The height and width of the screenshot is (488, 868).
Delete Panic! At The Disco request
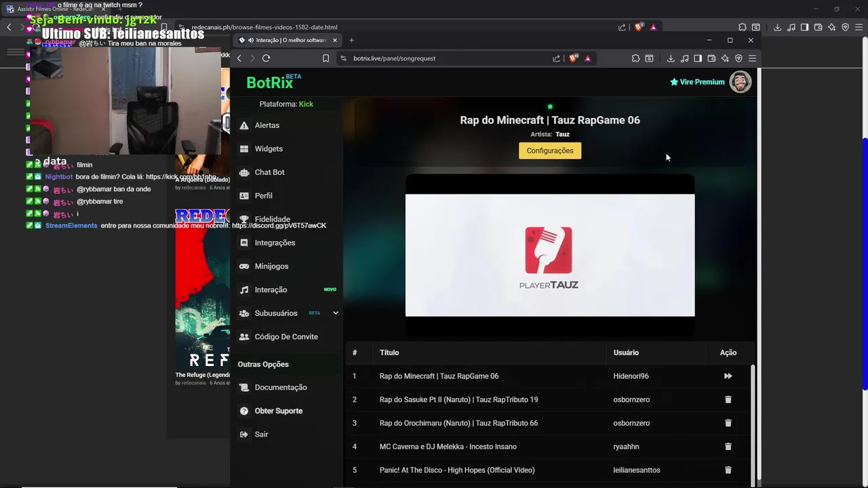(x=728, y=470)
